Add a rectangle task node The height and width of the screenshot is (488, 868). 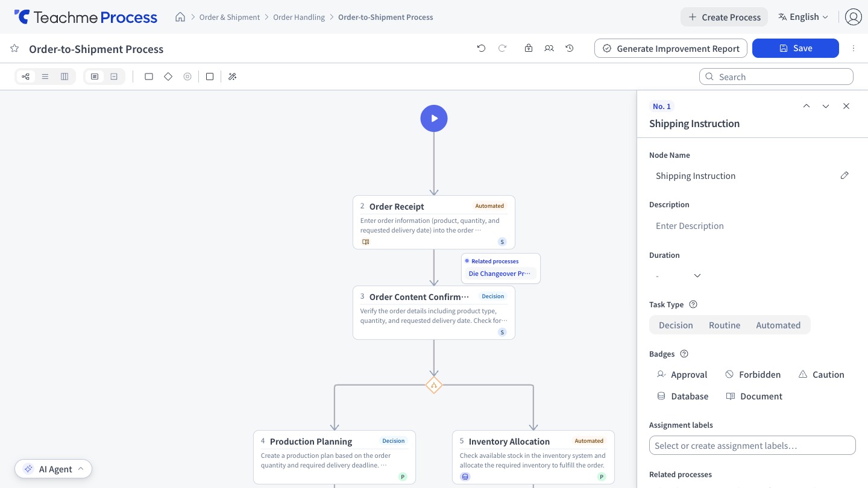tap(149, 77)
